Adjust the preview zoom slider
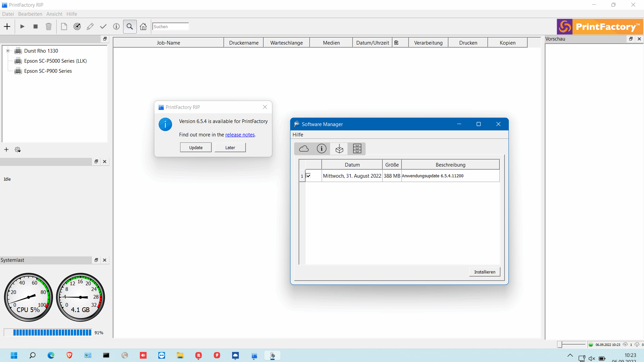Image resolution: width=644 pixels, height=362 pixels. [559, 344]
